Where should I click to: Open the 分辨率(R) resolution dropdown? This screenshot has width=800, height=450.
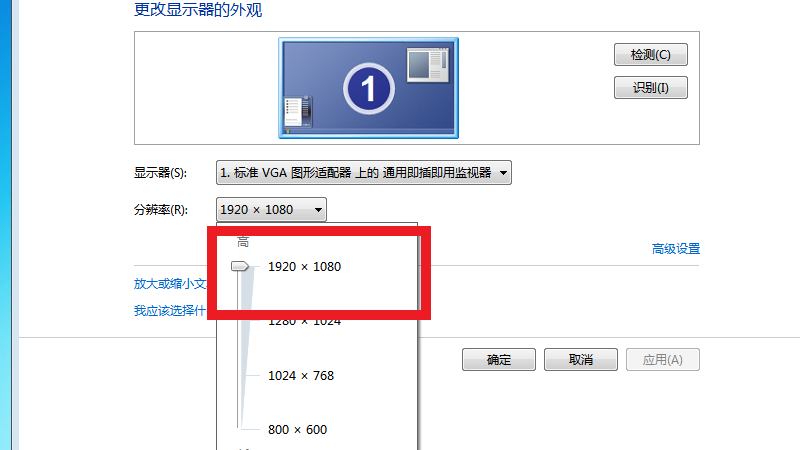point(271,210)
